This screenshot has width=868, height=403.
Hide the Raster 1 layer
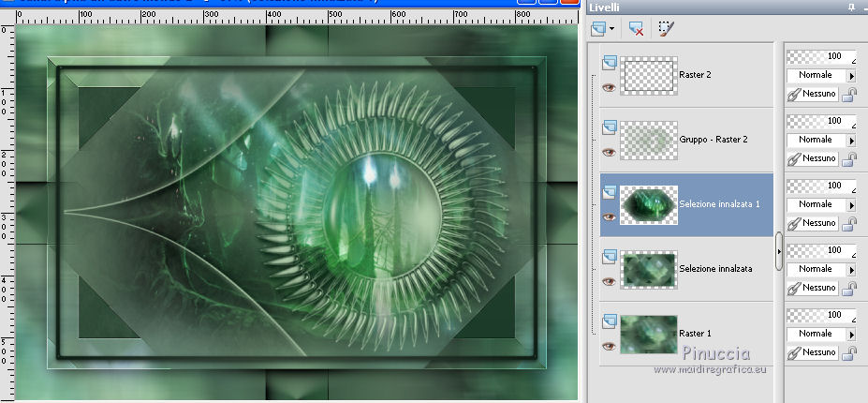[x=609, y=346]
